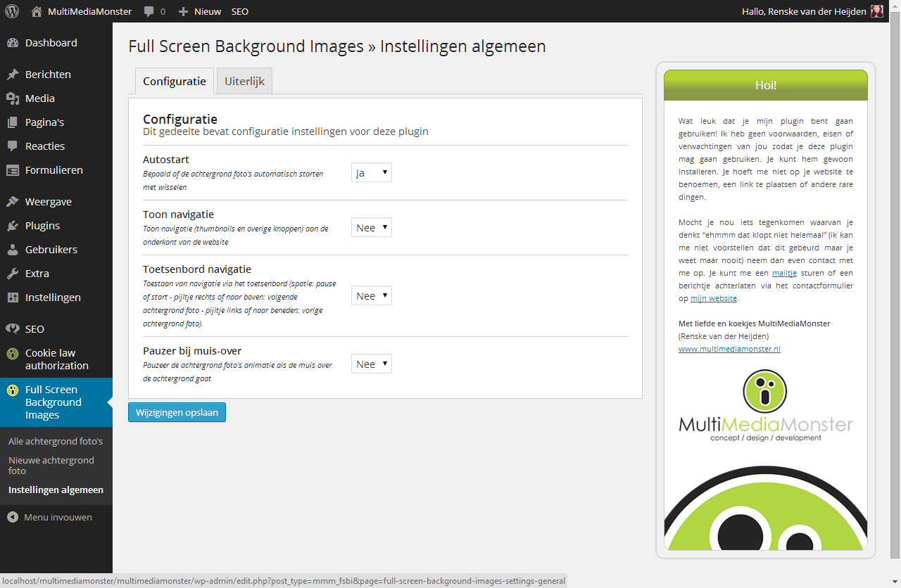Click Hallo, Renske van der Heijden
Image resolution: width=901 pixels, height=588 pixels.
[804, 11]
